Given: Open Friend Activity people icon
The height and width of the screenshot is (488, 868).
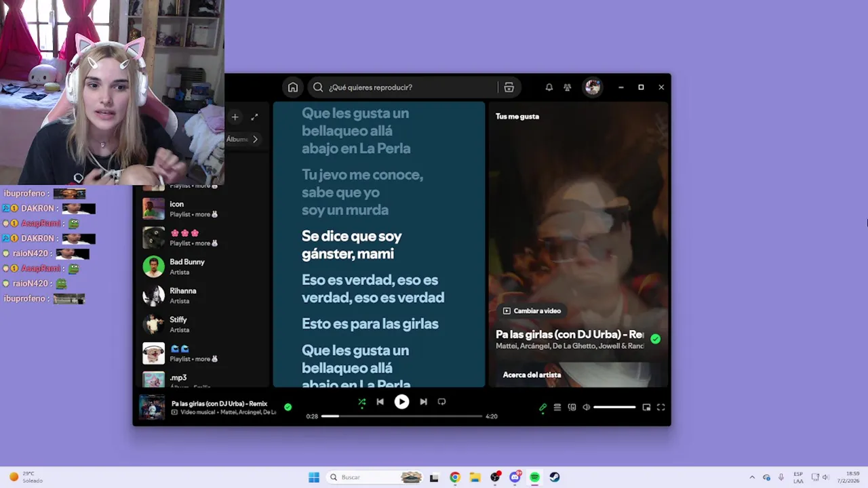Looking at the screenshot, I should click(568, 87).
